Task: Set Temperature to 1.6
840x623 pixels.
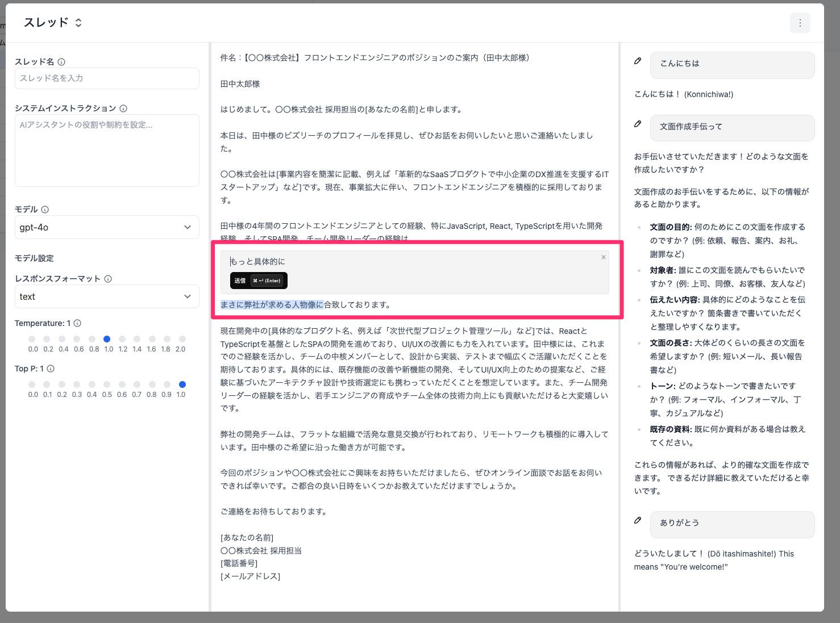Action: 152,339
